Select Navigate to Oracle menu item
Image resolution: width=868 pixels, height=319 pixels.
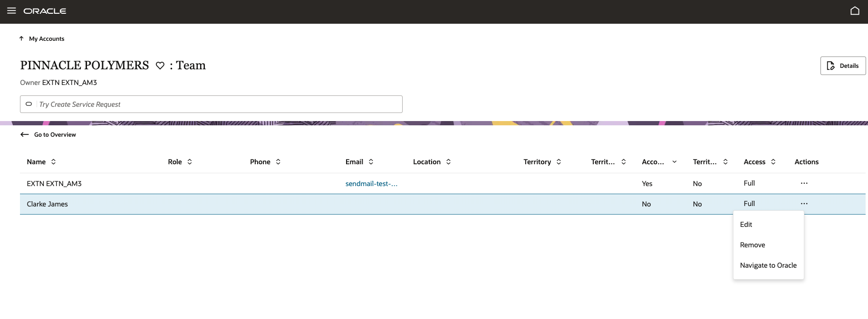tap(769, 265)
